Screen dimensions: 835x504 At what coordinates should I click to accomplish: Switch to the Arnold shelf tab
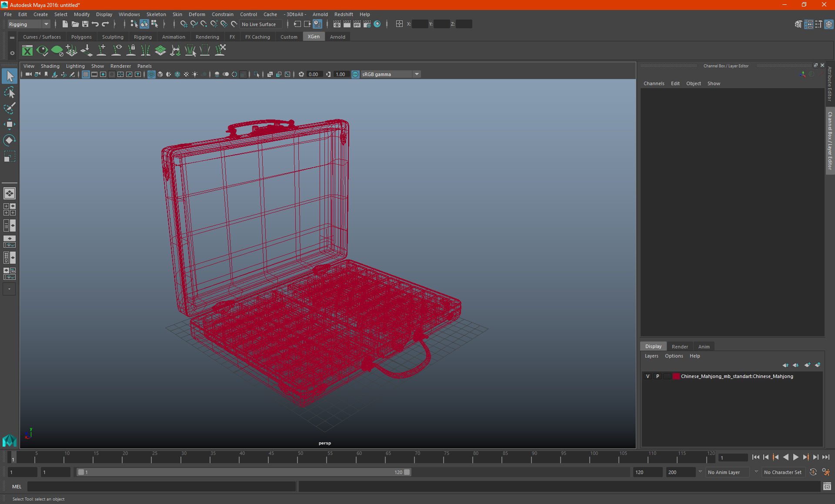(x=337, y=37)
